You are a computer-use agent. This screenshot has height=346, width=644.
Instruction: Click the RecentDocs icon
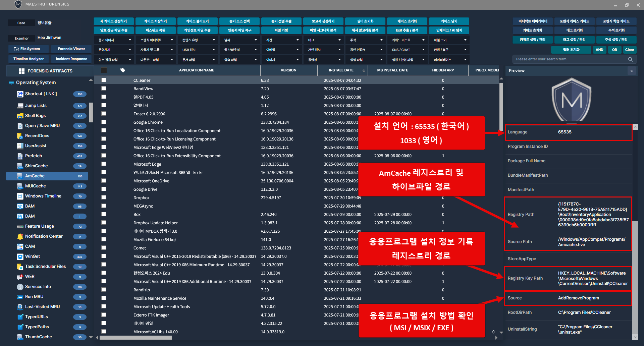click(x=20, y=136)
